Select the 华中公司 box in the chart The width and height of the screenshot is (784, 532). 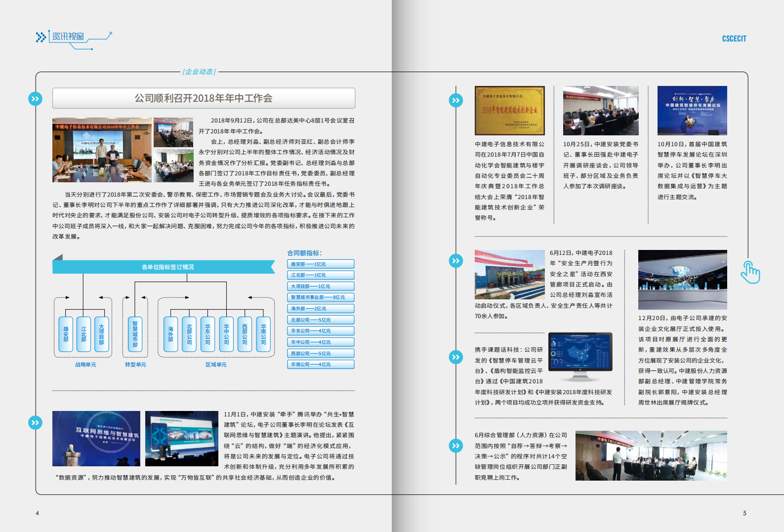click(x=226, y=334)
